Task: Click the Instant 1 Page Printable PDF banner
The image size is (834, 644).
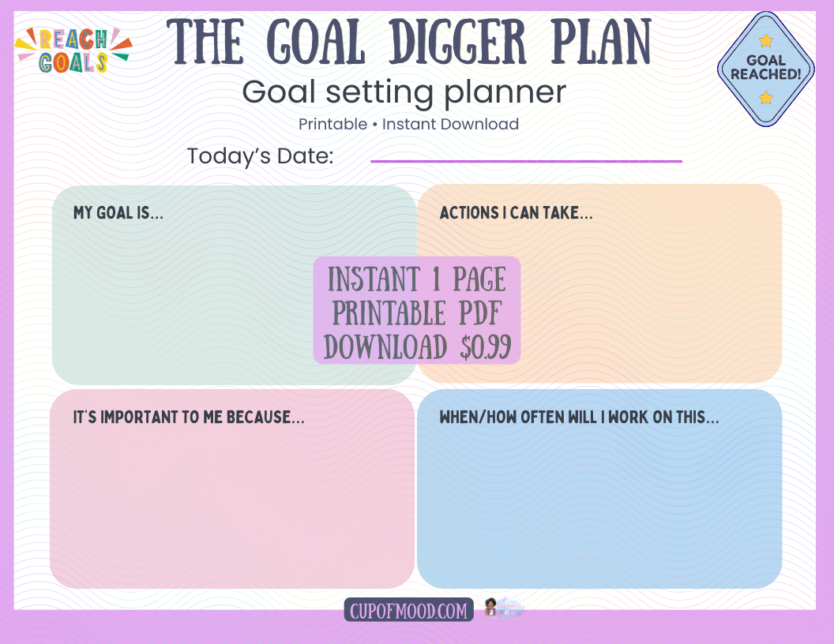Action: [417, 311]
